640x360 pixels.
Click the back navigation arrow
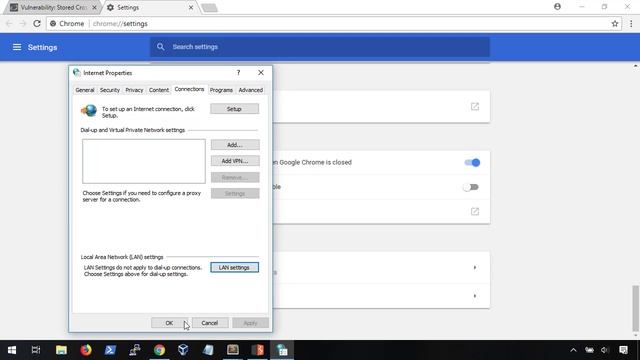tap(9, 24)
